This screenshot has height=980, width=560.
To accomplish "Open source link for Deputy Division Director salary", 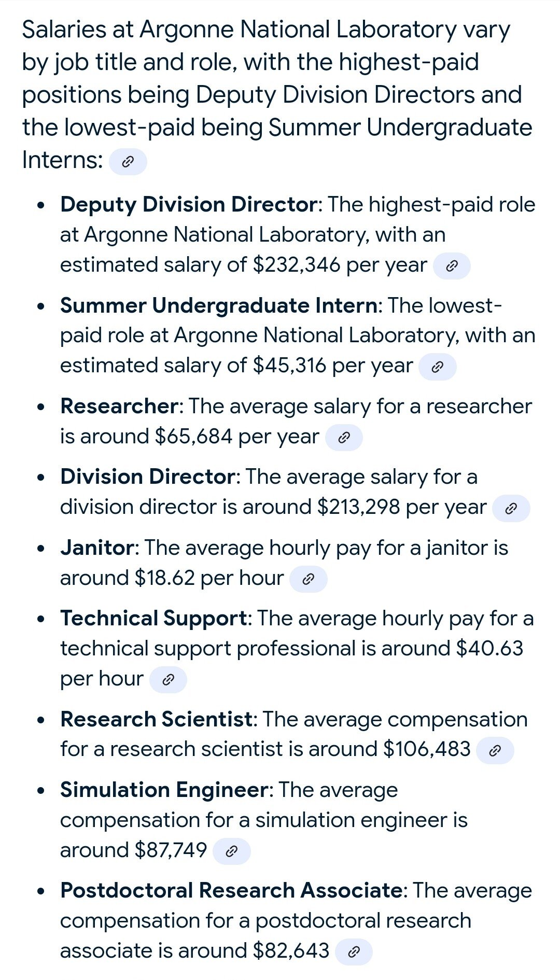I will (452, 266).
